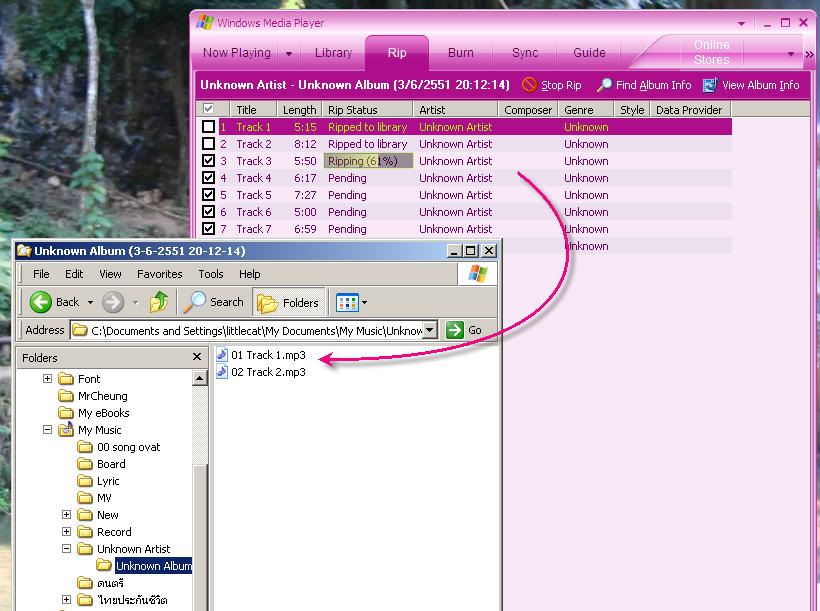Open the Back button history dropdown

[x=90, y=302]
